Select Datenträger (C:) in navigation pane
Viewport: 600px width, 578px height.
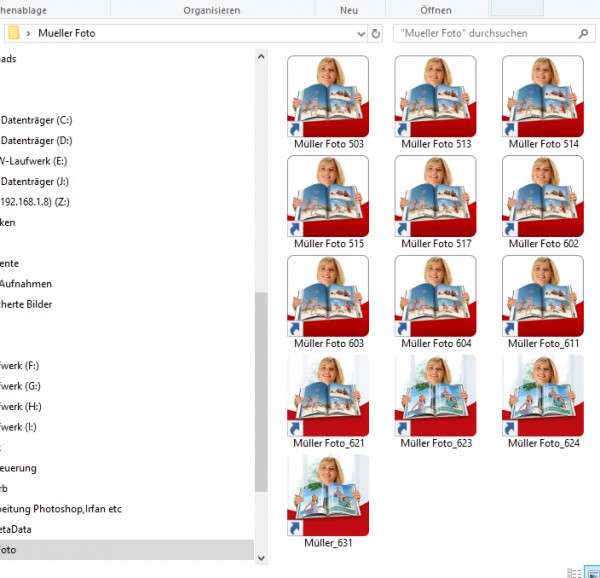[x=37, y=120]
